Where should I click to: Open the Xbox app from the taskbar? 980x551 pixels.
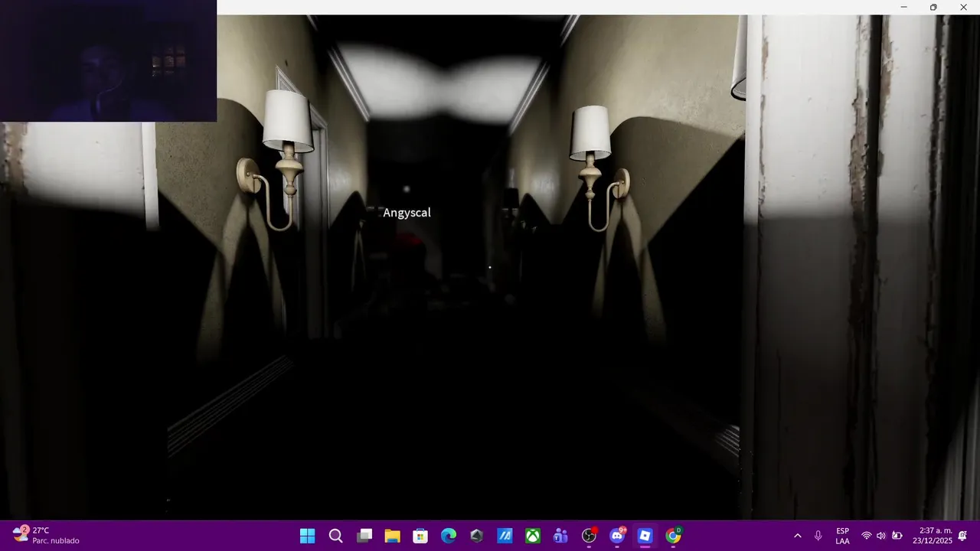tap(533, 536)
